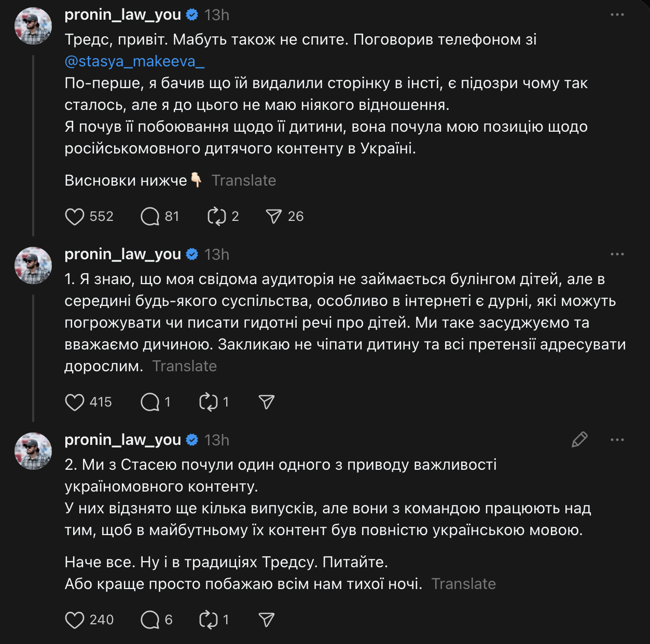The width and height of the screenshot is (650, 644).
Task: Open the 6 replies on third post
Action: [x=150, y=620]
